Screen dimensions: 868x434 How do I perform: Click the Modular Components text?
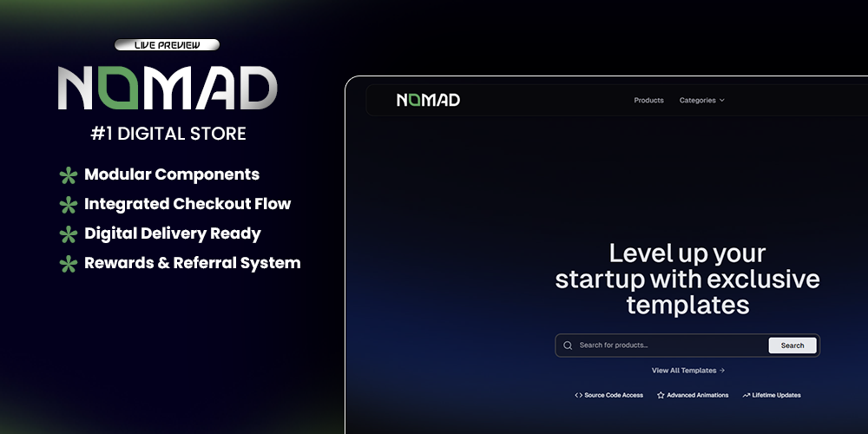coord(172,174)
